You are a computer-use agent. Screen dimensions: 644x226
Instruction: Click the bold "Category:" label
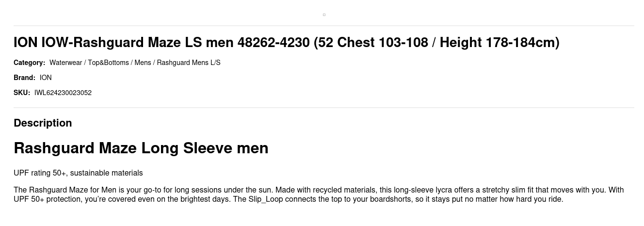[29, 63]
